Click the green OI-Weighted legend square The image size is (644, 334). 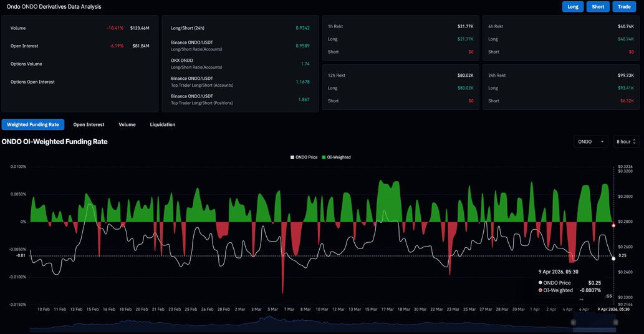click(324, 157)
